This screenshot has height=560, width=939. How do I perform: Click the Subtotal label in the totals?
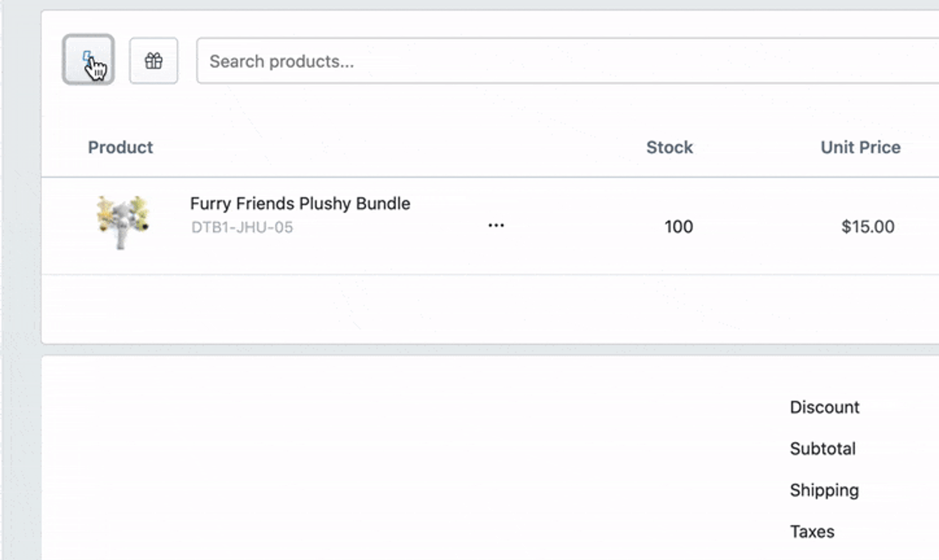pos(823,449)
